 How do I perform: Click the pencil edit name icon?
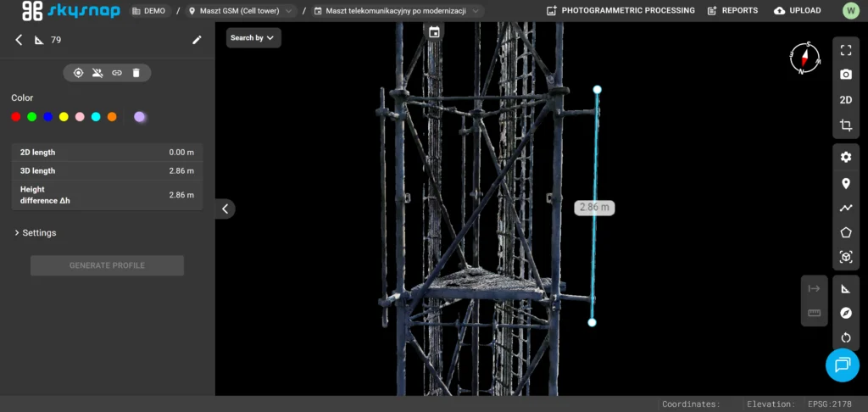(197, 40)
